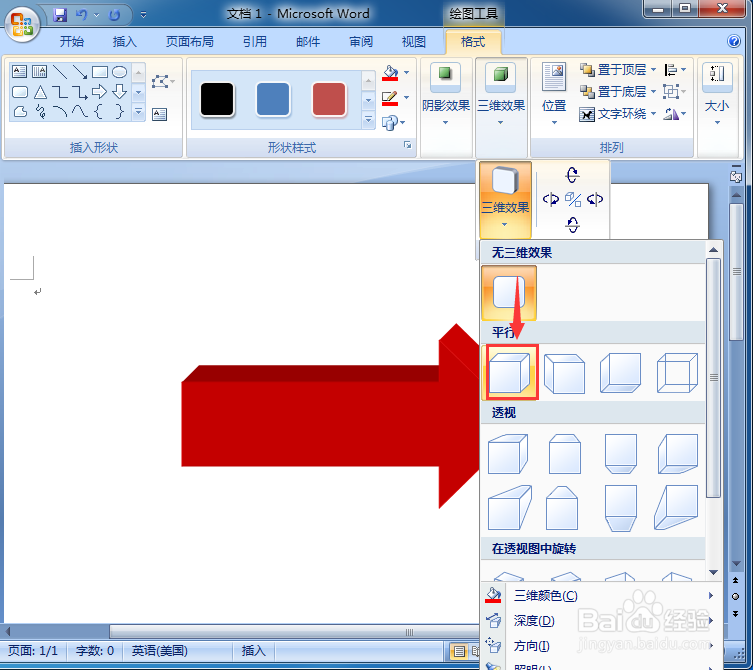The height and width of the screenshot is (670, 753).
Task: Select the isosceles triangle shape
Action: [x=40, y=91]
